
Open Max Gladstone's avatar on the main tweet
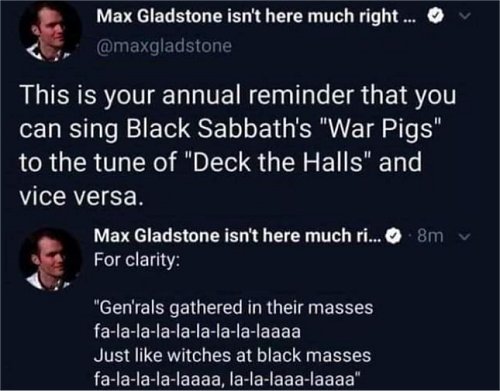pyautogui.click(x=50, y=31)
